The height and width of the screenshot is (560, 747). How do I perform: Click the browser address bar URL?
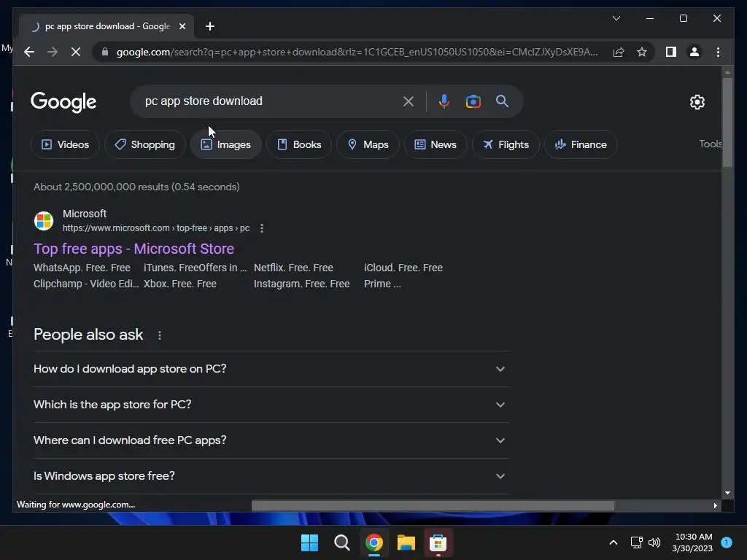click(356, 52)
